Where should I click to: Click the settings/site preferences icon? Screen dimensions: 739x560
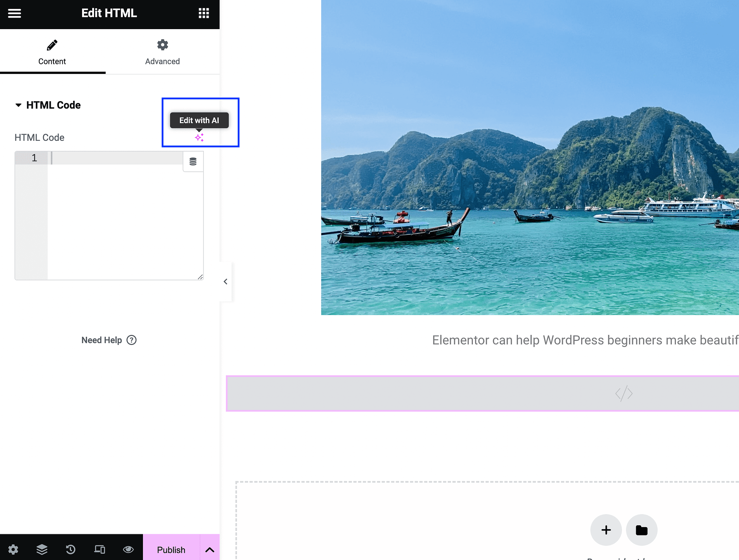point(13,550)
